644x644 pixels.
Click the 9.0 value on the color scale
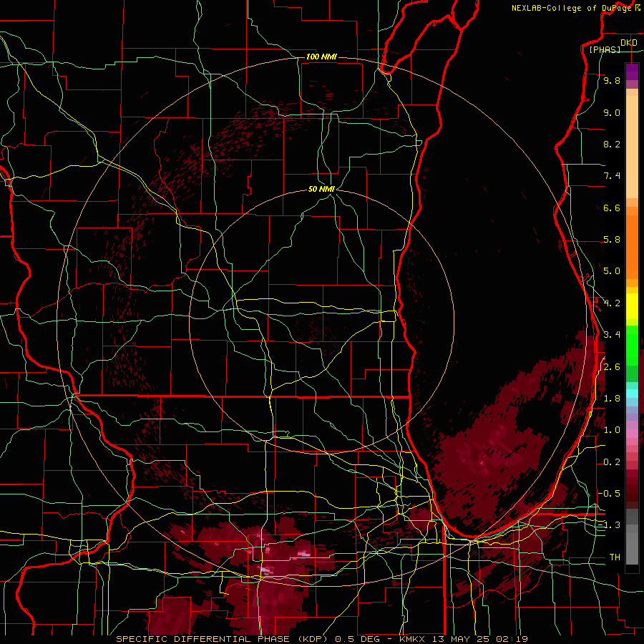coord(612,112)
